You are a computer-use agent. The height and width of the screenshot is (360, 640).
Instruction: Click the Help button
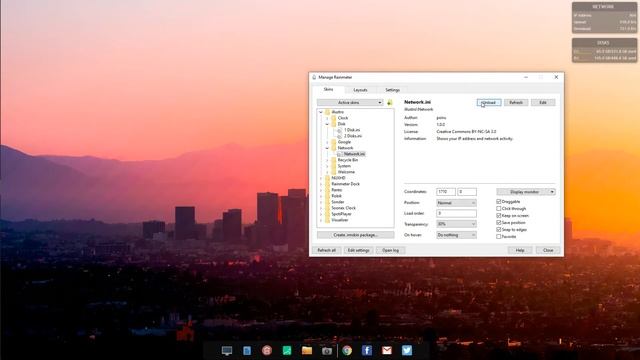[520, 250]
